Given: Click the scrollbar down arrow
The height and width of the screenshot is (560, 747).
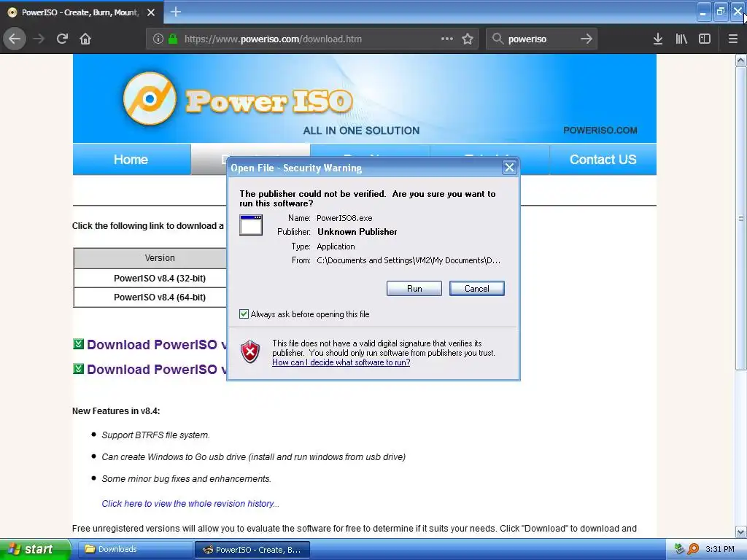Looking at the screenshot, I should coord(740,532).
